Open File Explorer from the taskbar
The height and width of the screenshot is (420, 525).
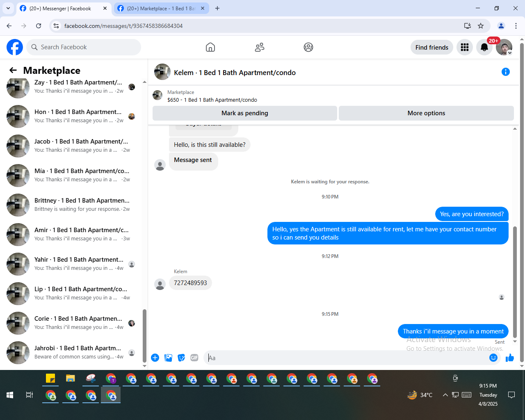(71, 378)
